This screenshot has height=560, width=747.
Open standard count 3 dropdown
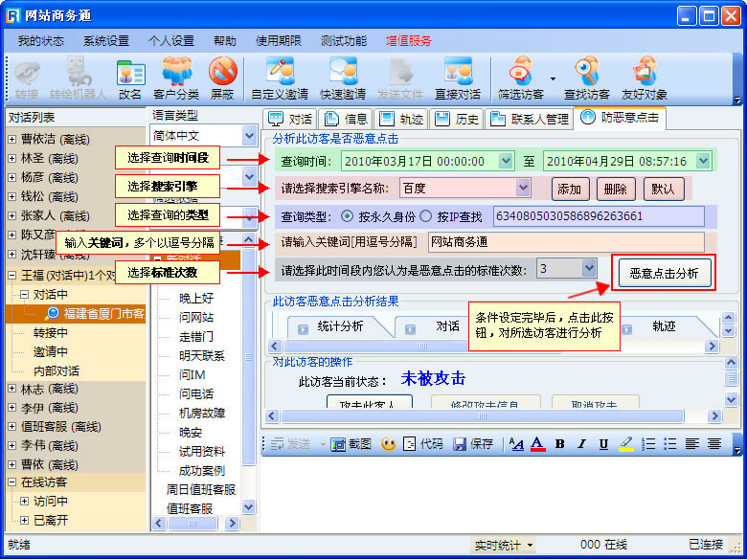(x=589, y=268)
